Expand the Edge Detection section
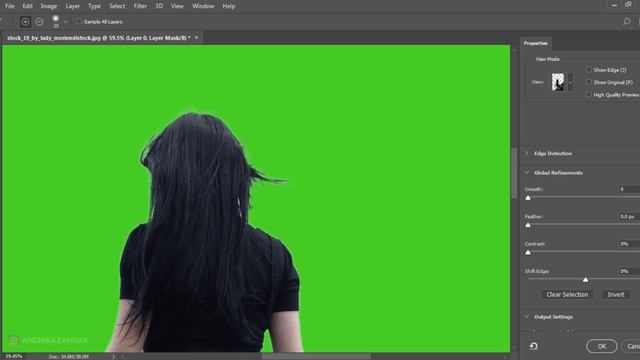Image resolution: width=640 pixels, height=360 pixels. point(527,153)
